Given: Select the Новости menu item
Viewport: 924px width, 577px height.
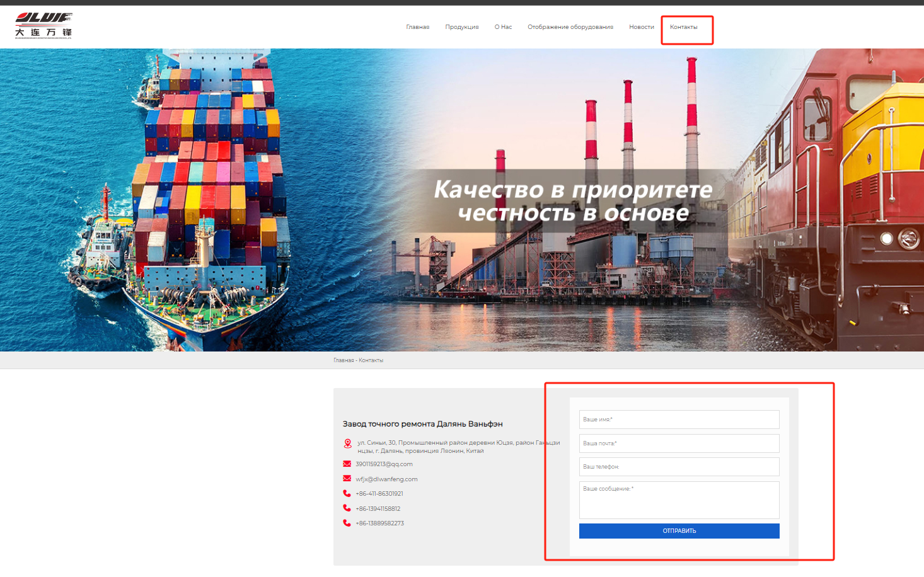Looking at the screenshot, I should coord(641,27).
